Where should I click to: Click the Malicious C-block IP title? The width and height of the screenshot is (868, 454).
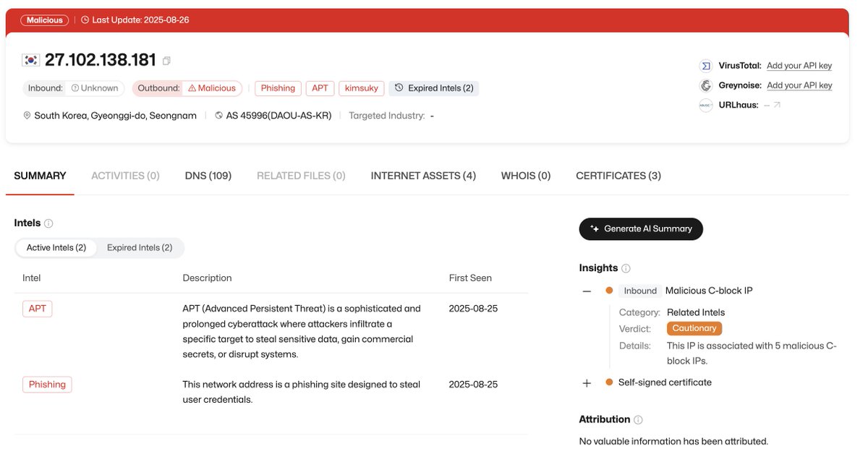coord(709,291)
